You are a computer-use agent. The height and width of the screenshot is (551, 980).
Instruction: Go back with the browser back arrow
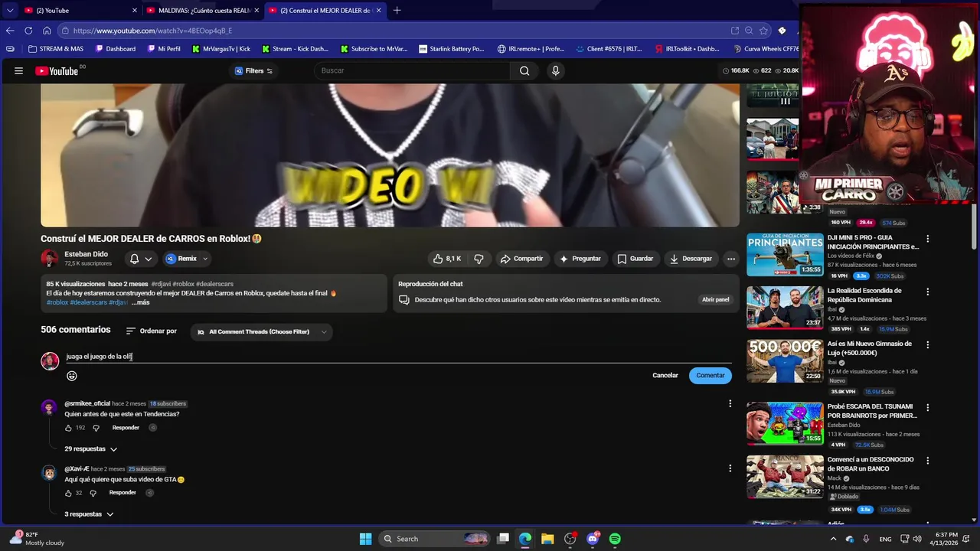[10, 31]
